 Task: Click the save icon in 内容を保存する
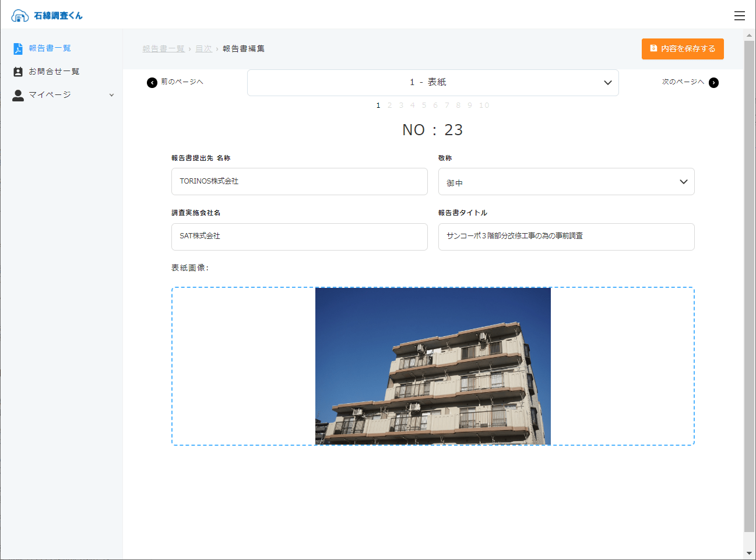pos(653,48)
